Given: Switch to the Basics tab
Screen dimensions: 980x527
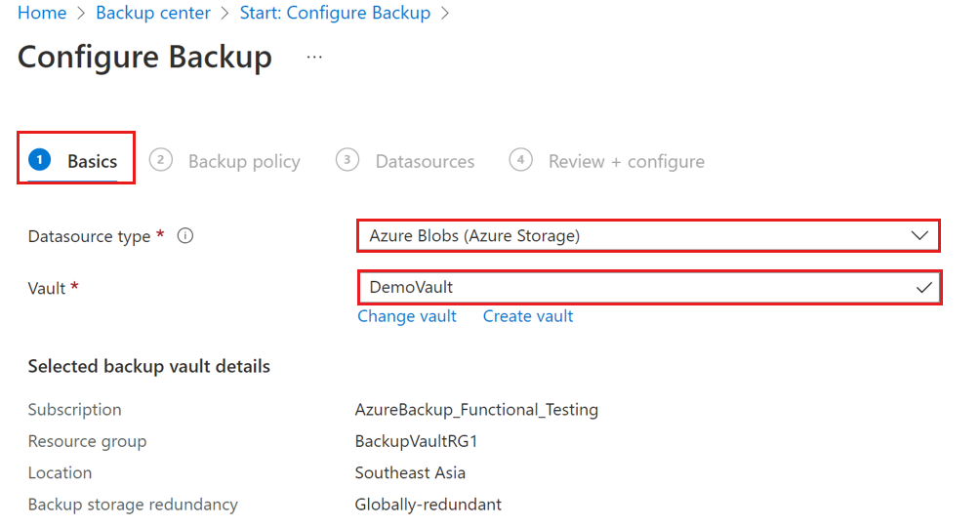Looking at the screenshot, I should pyautogui.click(x=92, y=161).
